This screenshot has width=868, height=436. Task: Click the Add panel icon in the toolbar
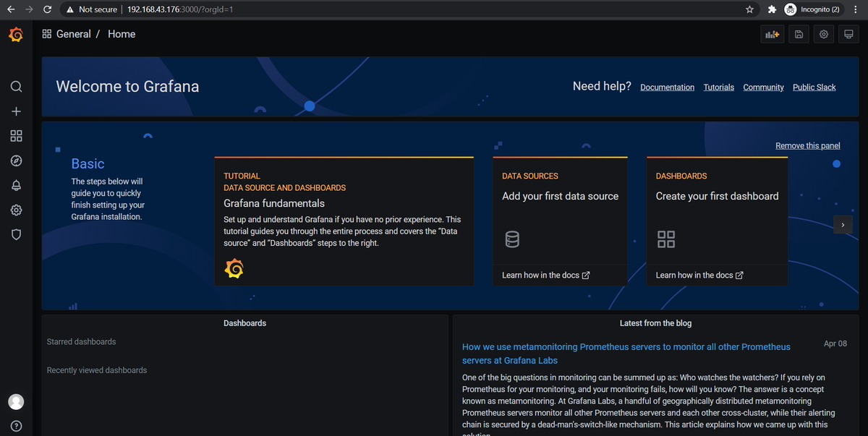click(772, 34)
